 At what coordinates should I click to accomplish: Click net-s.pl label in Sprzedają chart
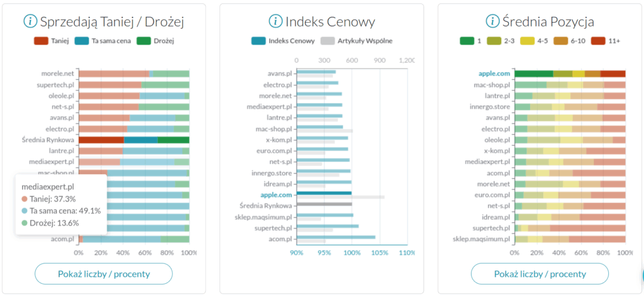[63, 107]
